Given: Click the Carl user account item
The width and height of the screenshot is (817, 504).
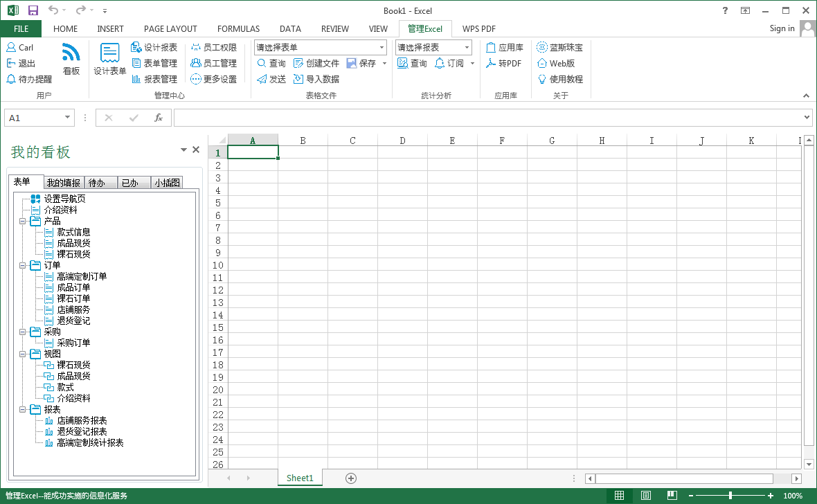Looking at the screenshot, I should (x=20, y=48).
